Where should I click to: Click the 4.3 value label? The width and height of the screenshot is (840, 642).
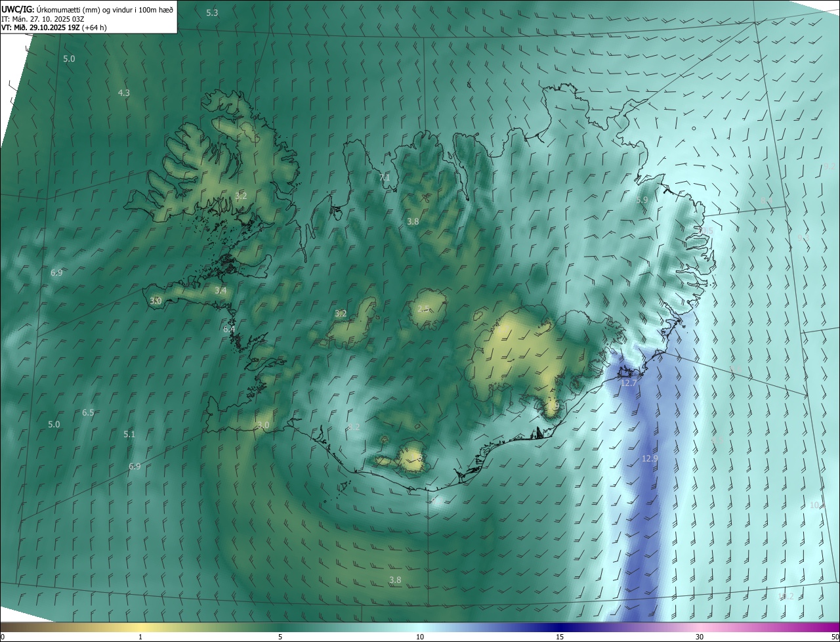click(123, 93)
